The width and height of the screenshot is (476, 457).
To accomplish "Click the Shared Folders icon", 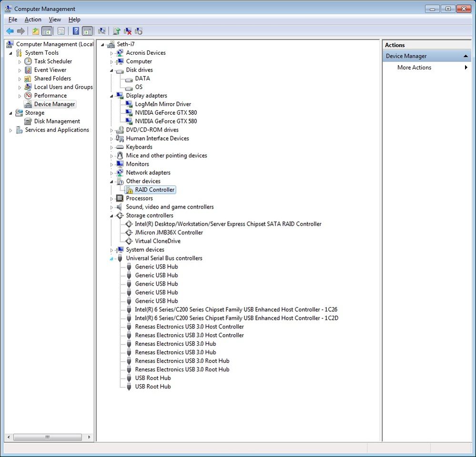I will point(28,79).
